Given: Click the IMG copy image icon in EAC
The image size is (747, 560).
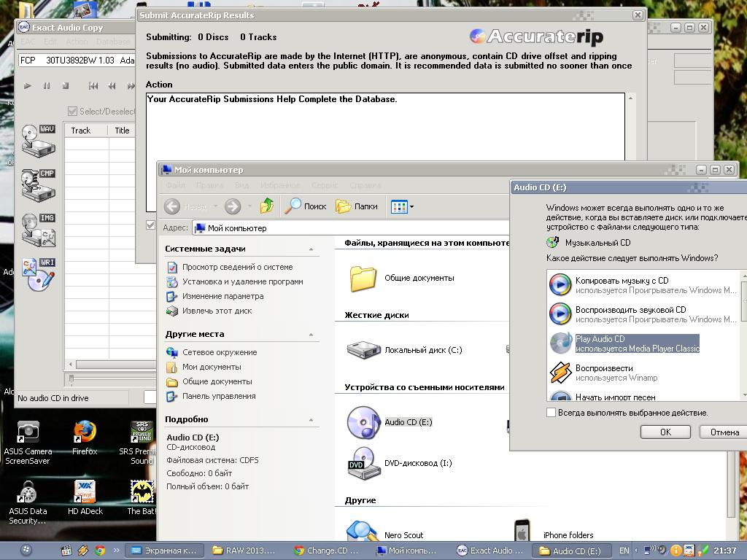Looking at the screenshot, I should click(39, 230).
